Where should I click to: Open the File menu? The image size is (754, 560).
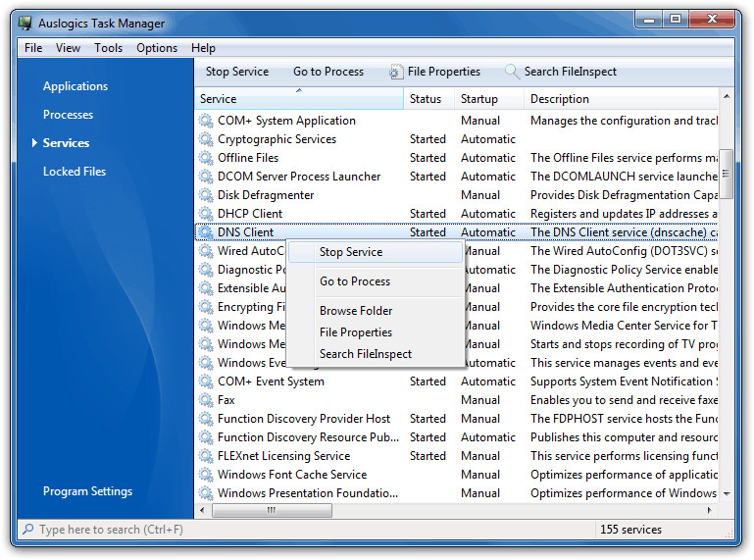(33, 48)
